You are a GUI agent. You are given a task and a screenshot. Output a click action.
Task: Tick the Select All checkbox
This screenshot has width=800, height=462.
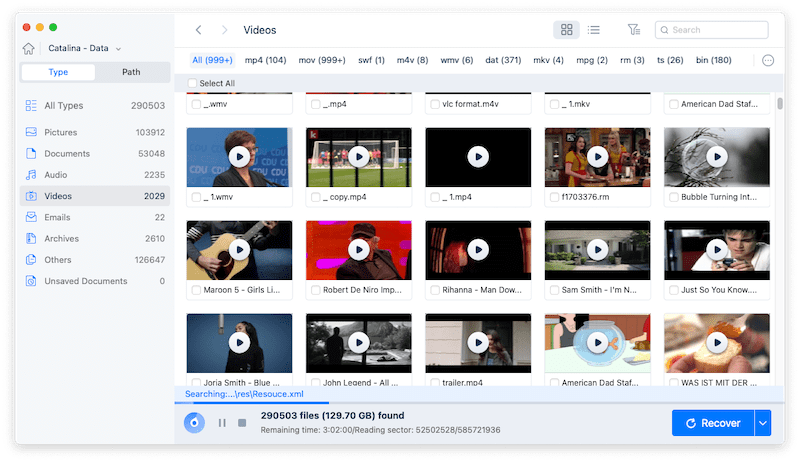click(x=192, y=83)
